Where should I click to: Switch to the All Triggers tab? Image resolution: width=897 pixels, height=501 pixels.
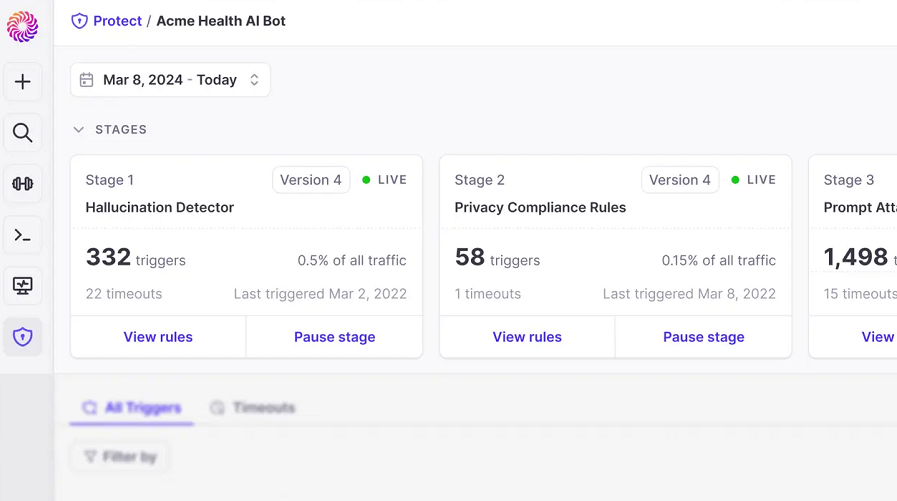[132, 408]
